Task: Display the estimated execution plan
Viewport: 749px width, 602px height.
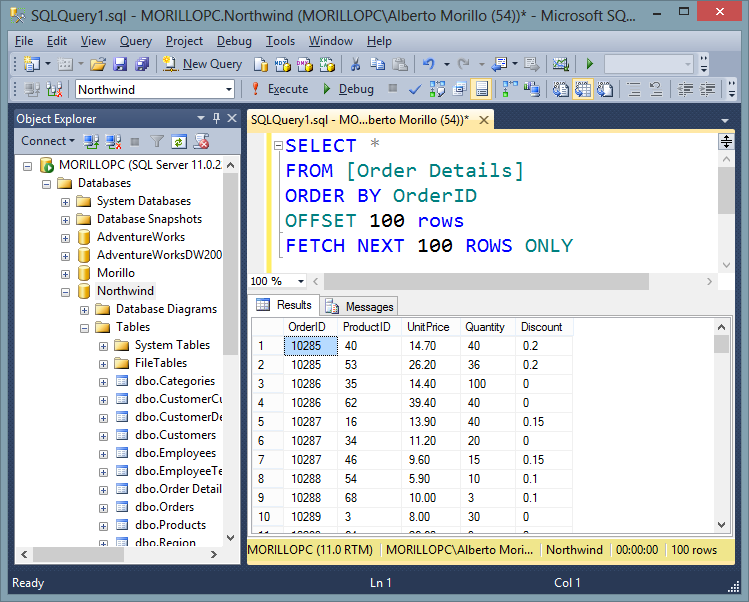Action: [437, 89]
